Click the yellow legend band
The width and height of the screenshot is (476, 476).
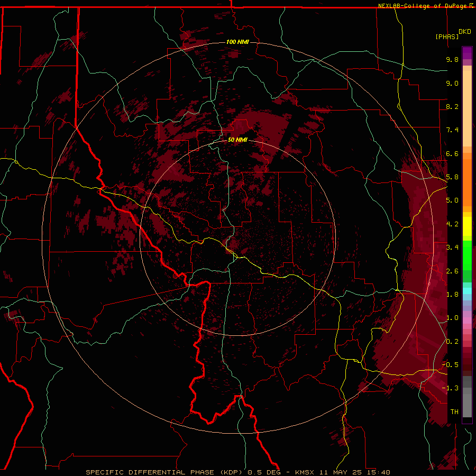click(x=467, y=226)
